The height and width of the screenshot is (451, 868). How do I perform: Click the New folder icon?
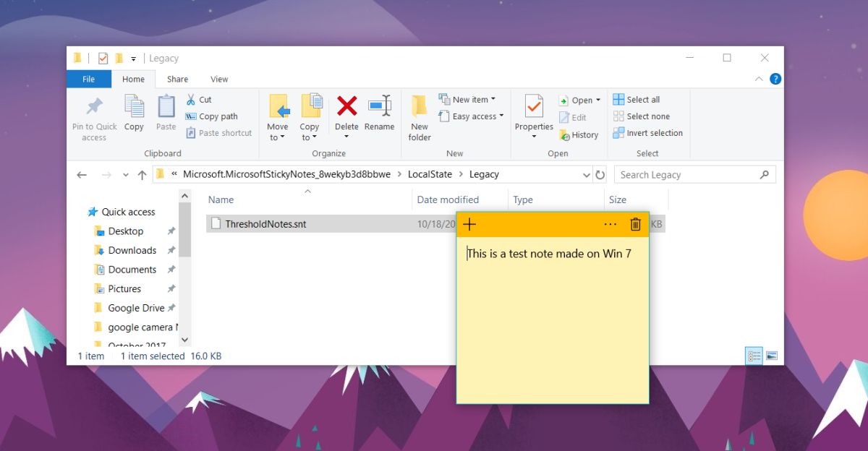pos(420,106)
